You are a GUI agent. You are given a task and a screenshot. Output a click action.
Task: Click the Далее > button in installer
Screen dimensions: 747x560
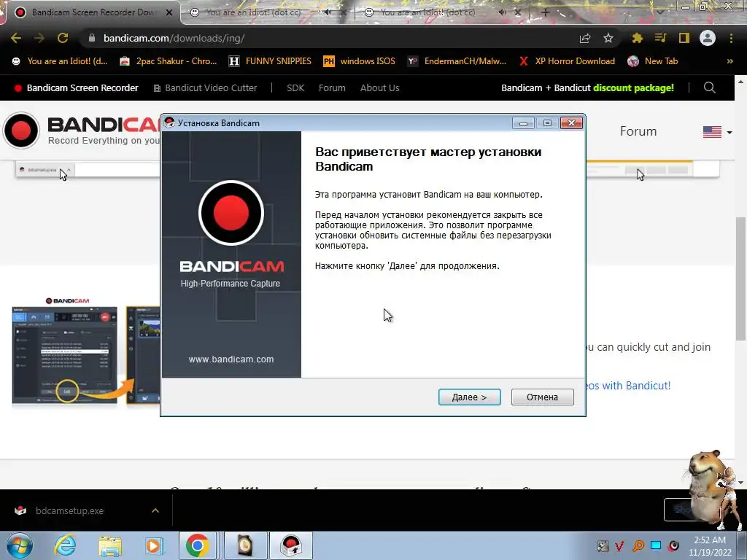tap(469, 397)
